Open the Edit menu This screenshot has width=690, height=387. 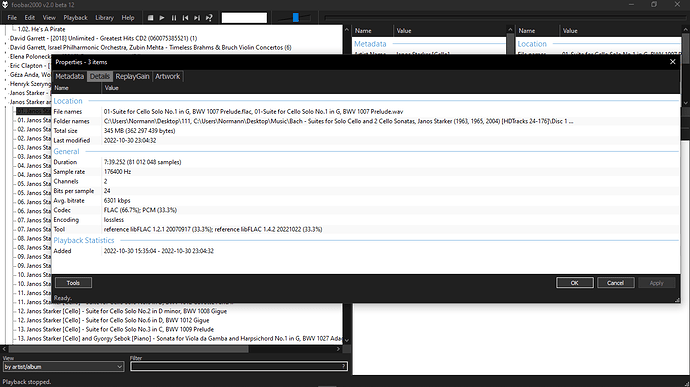[x=29, y=18]
